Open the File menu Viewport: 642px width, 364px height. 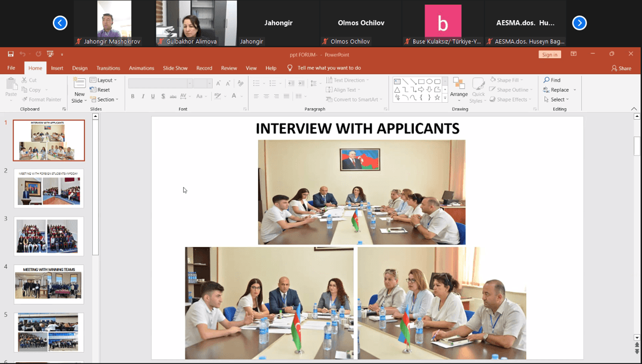tap(11, 68)
